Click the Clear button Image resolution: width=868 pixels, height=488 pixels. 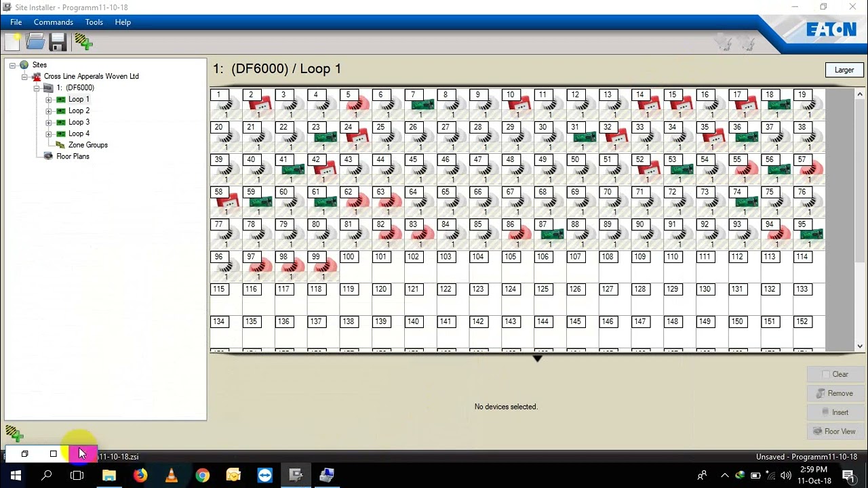click(x=834, y=374)
